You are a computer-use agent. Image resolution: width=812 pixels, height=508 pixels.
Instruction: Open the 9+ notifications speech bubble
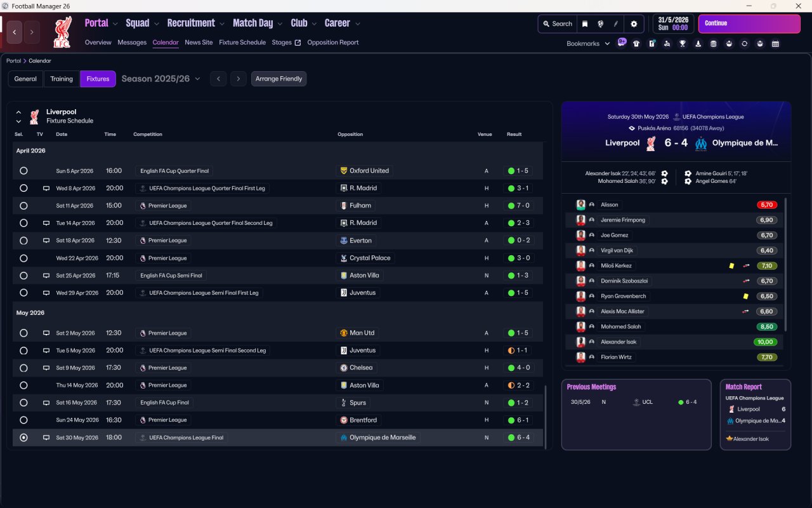pos(622,43)
